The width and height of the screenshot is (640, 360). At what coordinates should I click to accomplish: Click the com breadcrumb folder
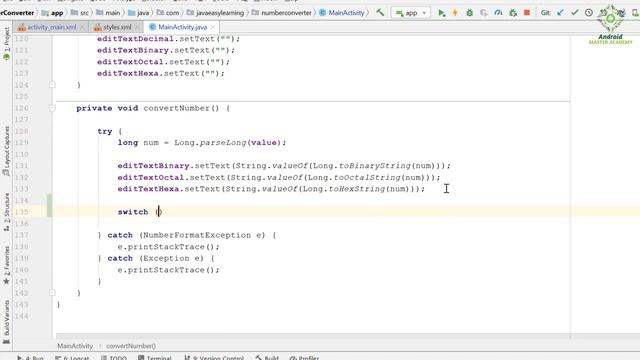tap(168, 13)
